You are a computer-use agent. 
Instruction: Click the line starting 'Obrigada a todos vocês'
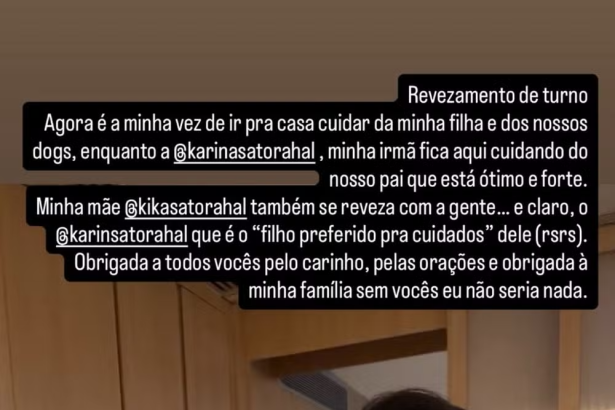pos(331,264)
